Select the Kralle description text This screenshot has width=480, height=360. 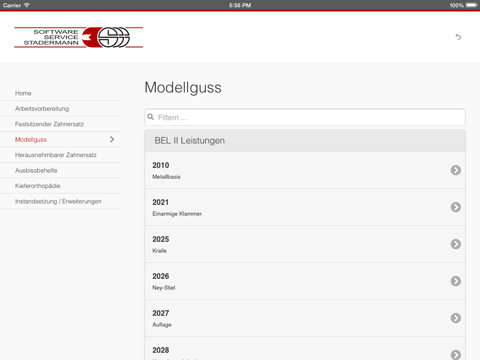pos(159,251)
